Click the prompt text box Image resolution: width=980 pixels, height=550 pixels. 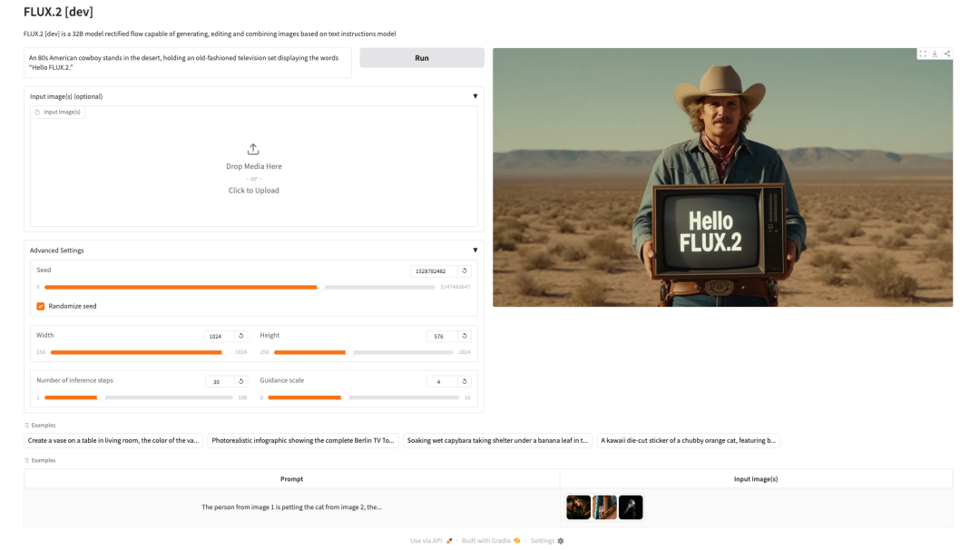tap(188, 63)
